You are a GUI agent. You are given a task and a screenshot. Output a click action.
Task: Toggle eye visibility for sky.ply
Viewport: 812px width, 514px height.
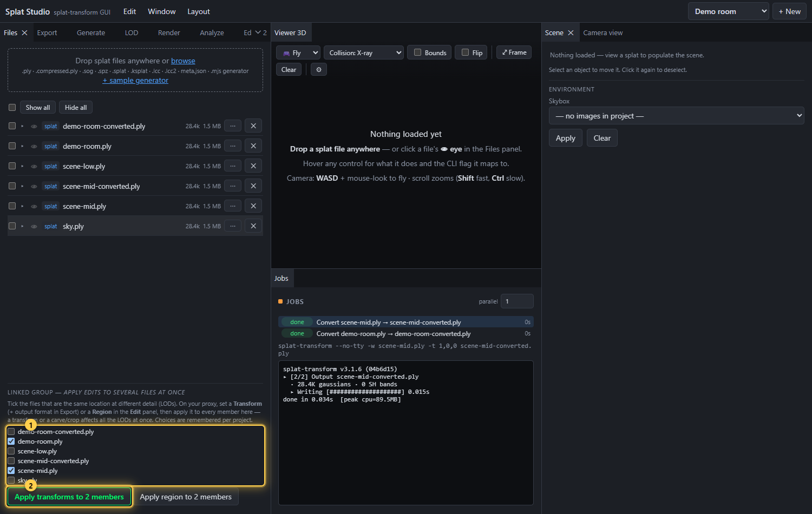point(34,227)
